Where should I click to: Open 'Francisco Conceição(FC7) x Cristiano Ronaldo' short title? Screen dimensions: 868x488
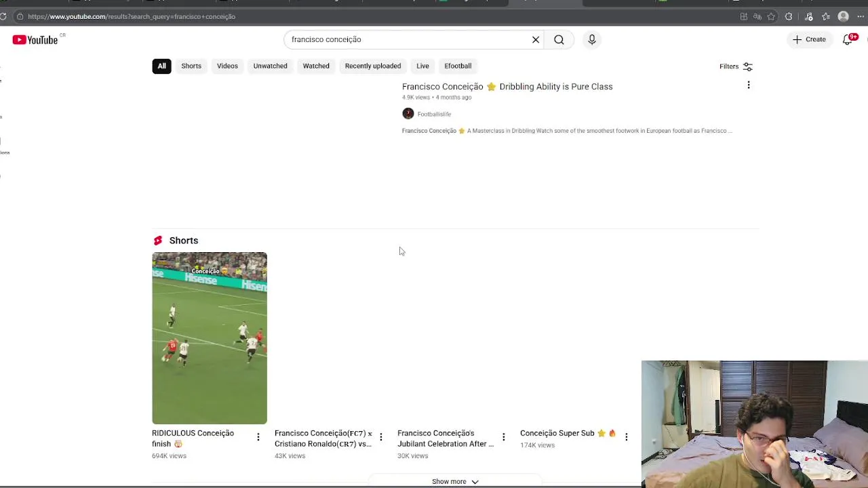point(323,439)
